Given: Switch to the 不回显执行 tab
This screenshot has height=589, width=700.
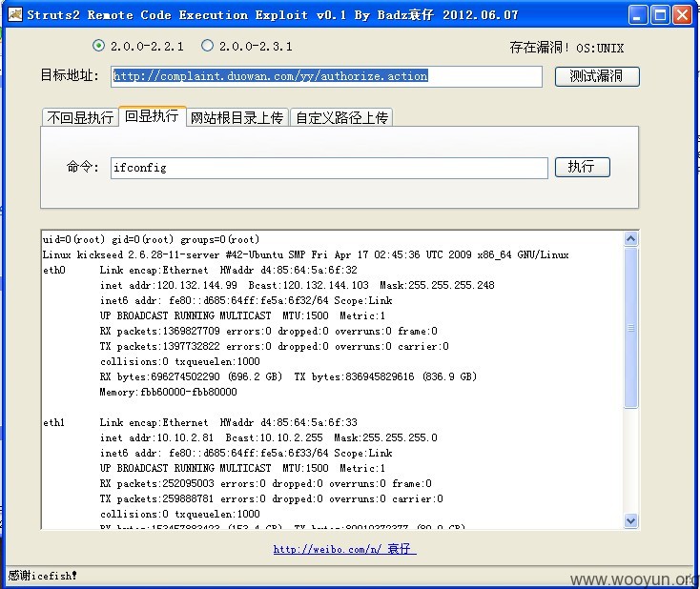Looking at the screenshot, I should point(80,117).
